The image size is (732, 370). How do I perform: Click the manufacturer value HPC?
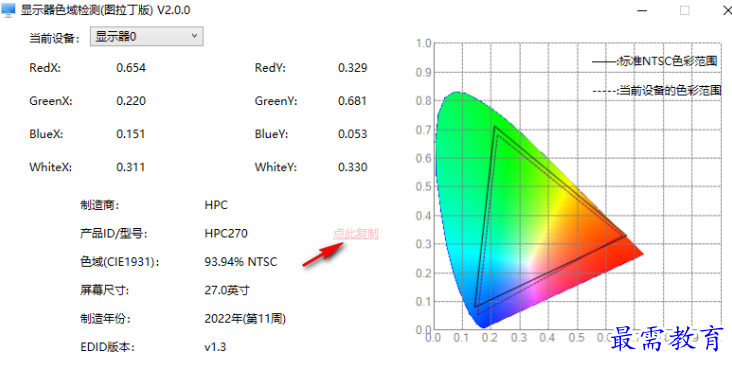click(x=216, y=205)
